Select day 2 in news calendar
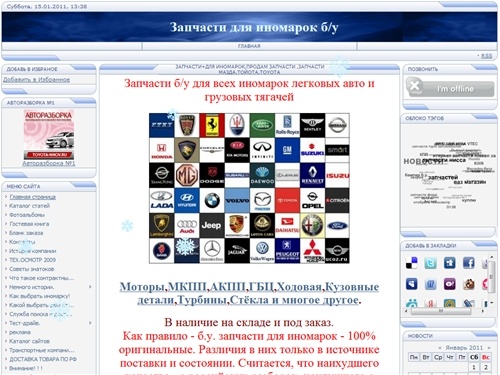500x375 pixels. click(486, 367)
